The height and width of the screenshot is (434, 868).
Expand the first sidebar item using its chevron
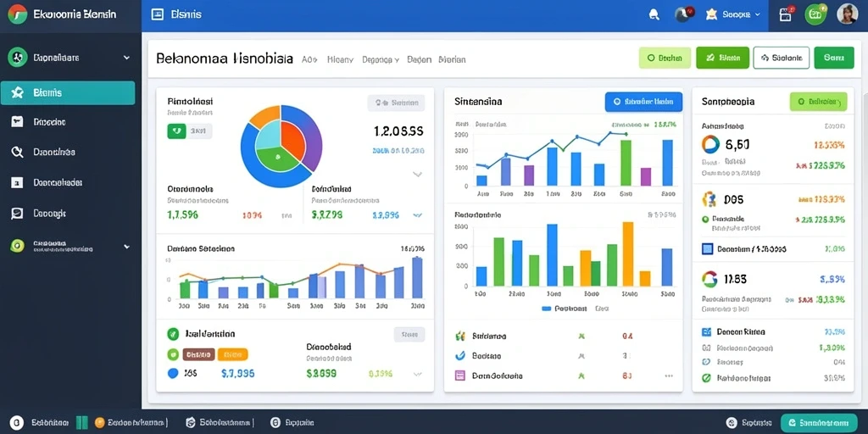click(126, 58)
